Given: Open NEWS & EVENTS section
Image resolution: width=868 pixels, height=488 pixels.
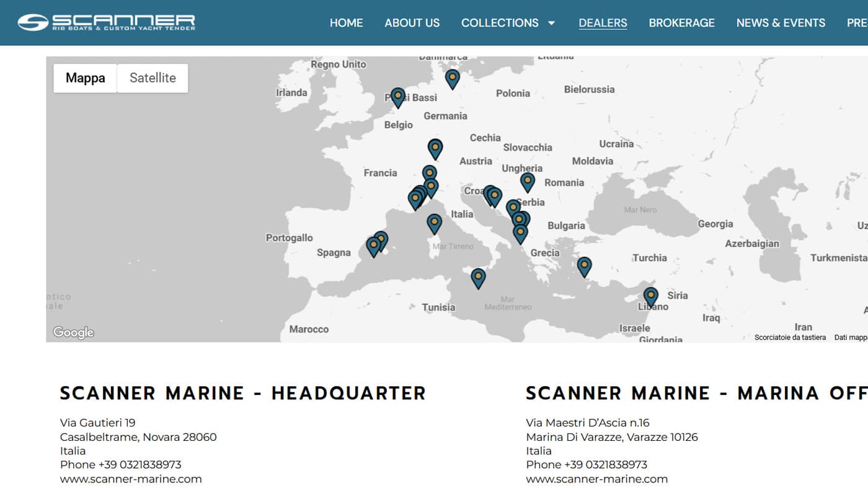Looking at the screenshot, I should click(x=780, y=23).
